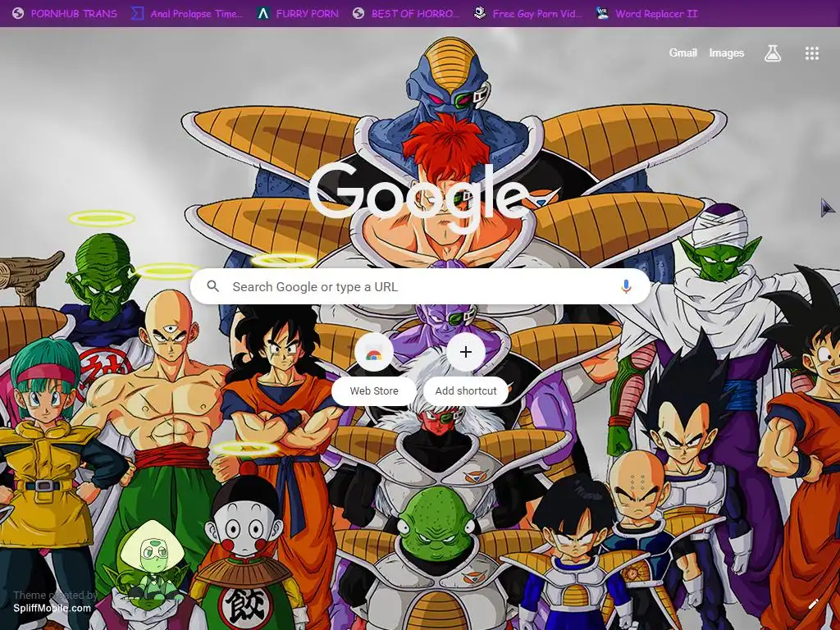This screenshot has height=630, width=840.
Task: Open the FURRY bookmark in bookmarks bar
Action: 297,13
